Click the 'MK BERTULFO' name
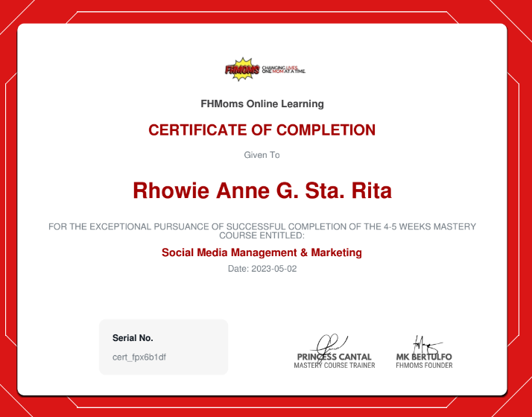 tap(424, 357)
